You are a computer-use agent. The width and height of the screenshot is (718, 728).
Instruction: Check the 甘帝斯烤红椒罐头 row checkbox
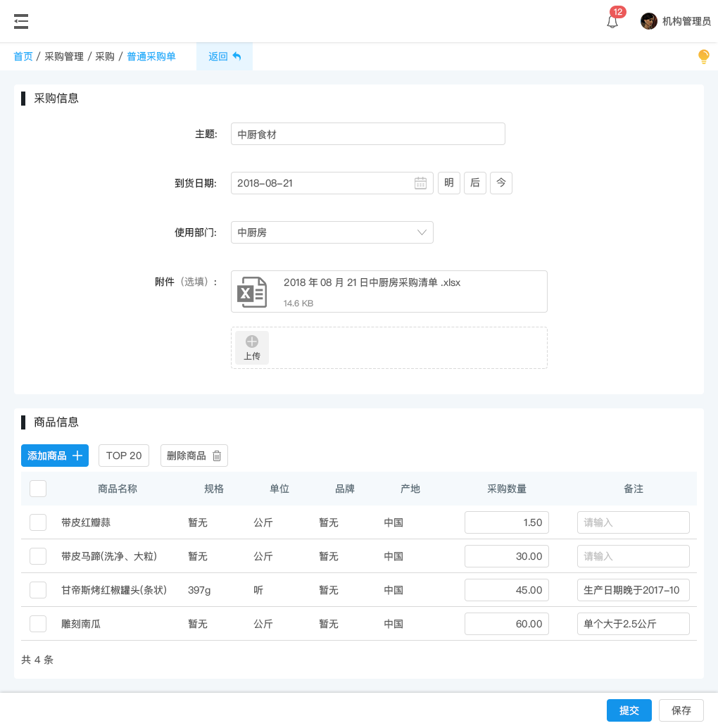(38, 590)
